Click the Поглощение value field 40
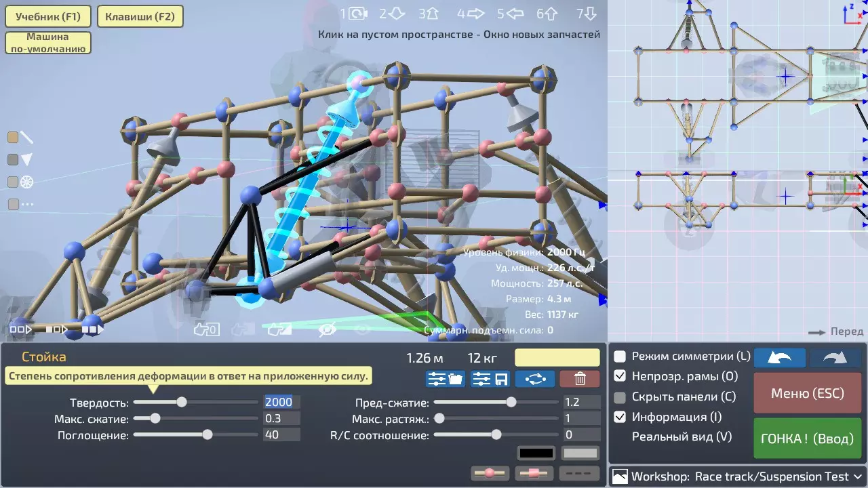This screenshot has height=488, width=868. tap(281, 434)
